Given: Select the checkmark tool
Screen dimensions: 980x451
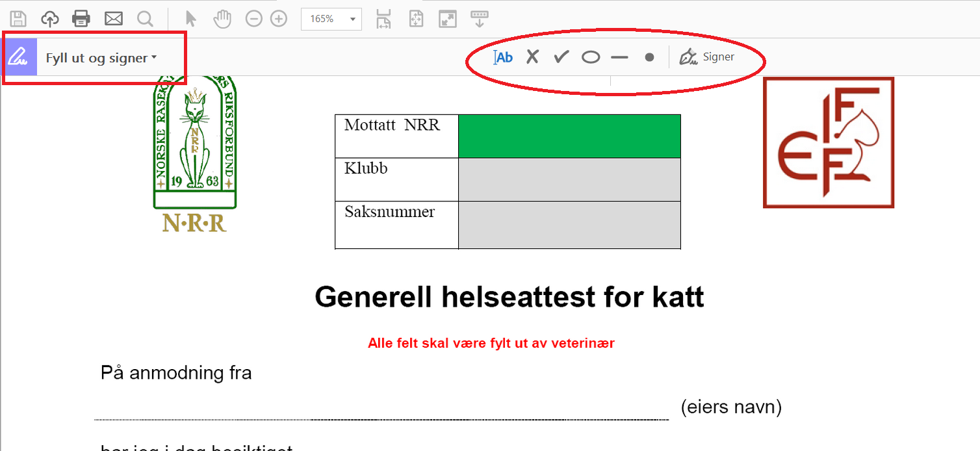Looking at the screenshot, I should [x=561, y=57].
